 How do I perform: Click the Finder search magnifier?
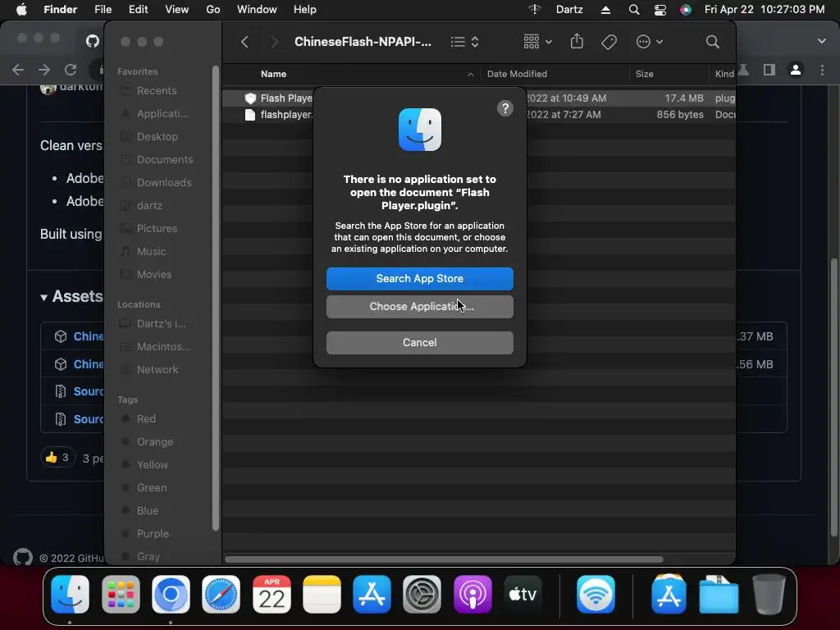point(713,42)
